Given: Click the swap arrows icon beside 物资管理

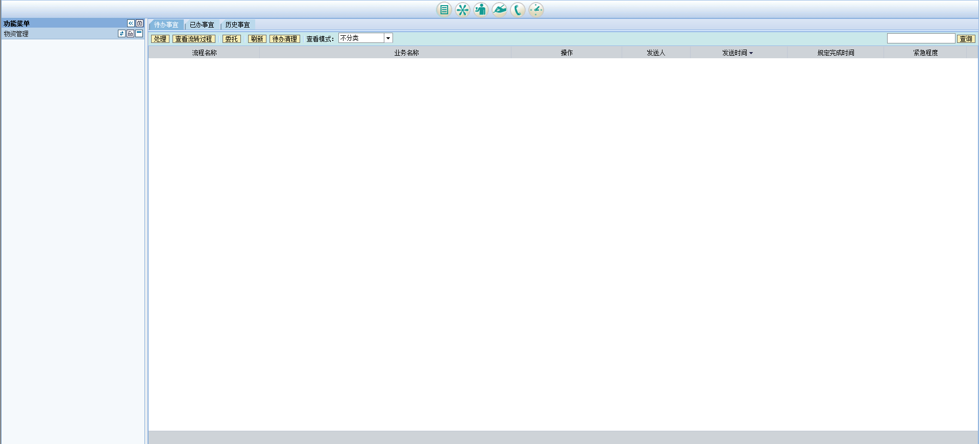Looking at the screenshot, I should tap(121, 34).
